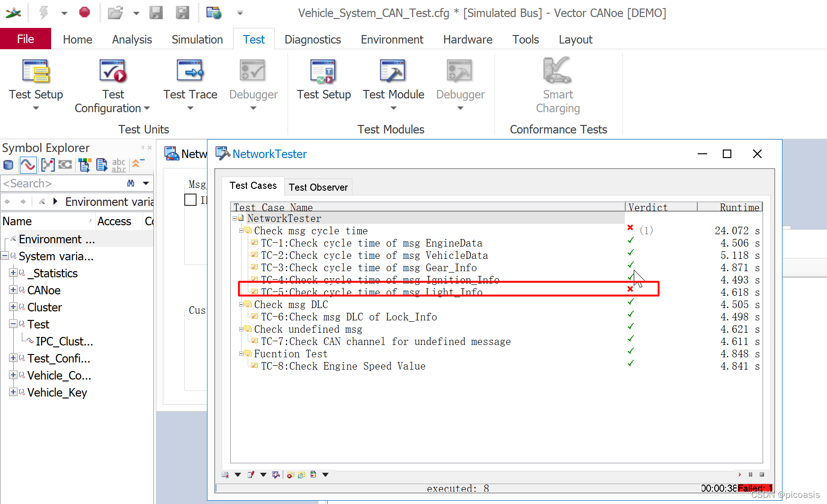Stop the measurement with red stop icon
Screen dimensions: 827x504
tap(85, 12)
